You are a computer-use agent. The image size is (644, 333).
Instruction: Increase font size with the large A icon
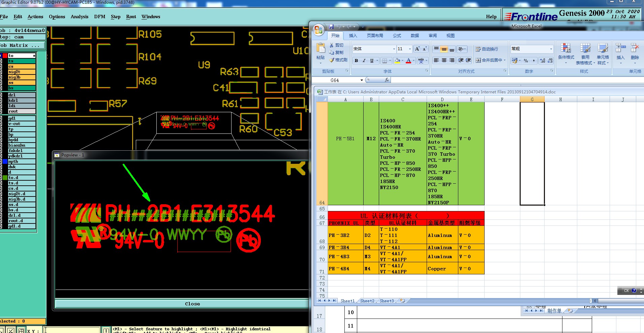point(417,49)
